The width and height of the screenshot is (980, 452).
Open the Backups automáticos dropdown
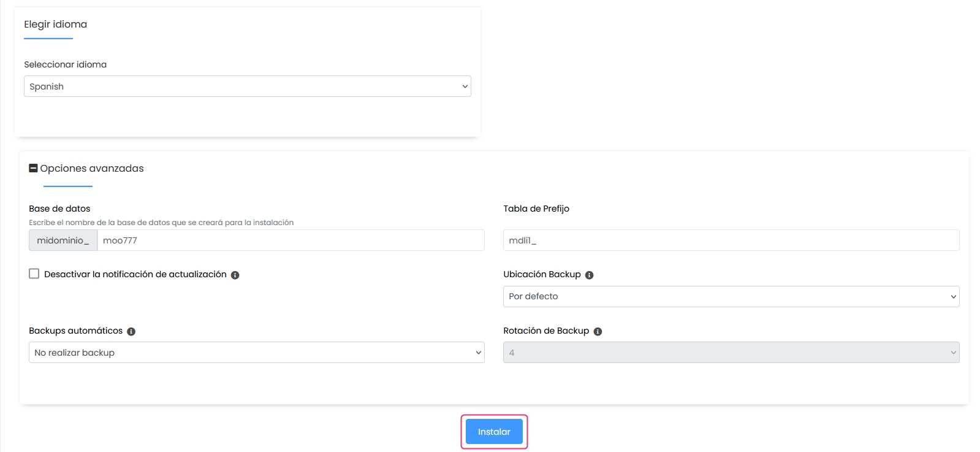pyautogui.click(x=256, y=353)
